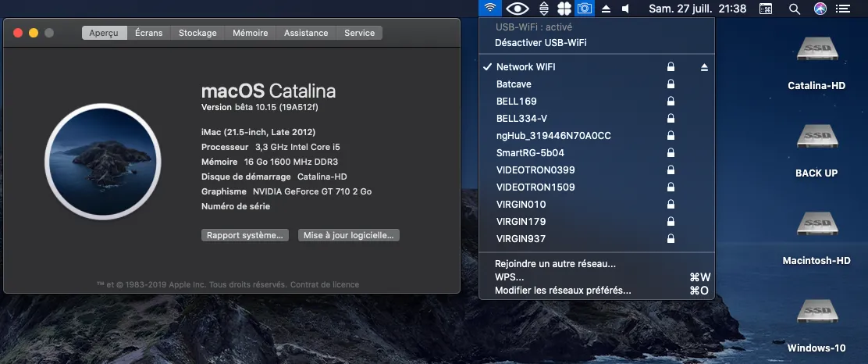The image size is (868, 364).
Task: Click the eject icon beside Network WIFI
Action: (x=704, y=67)
